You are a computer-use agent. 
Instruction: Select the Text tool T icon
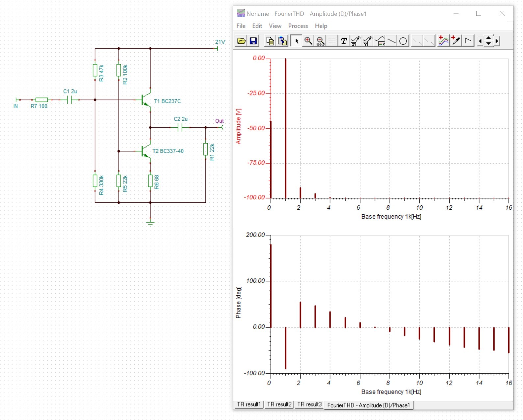[344, 41]
